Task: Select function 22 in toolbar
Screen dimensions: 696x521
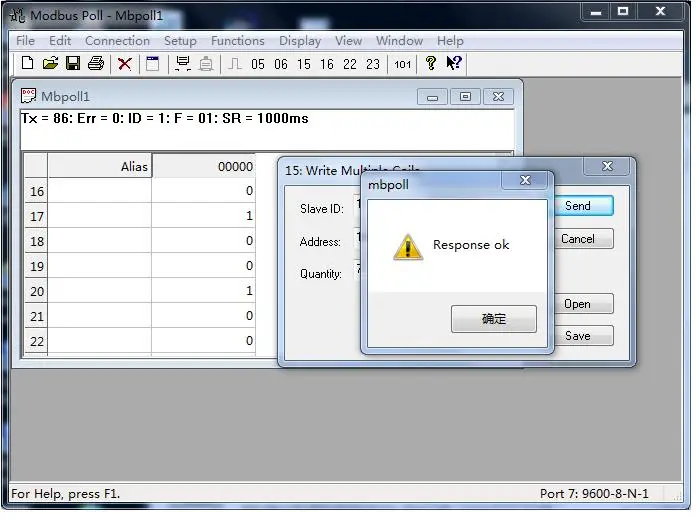Action: (350, 65)
